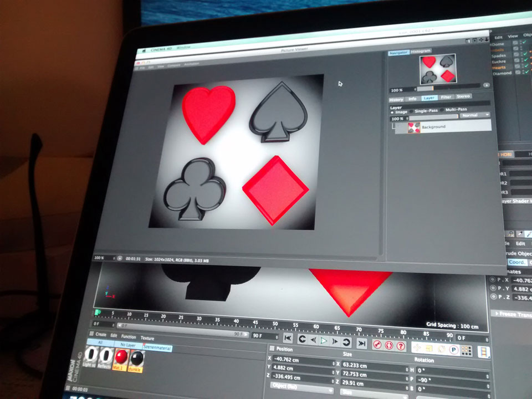Image resolution: width=532 pixels, height=399 pixels.
Task: Open the Normal blend mode dropdown
Action: pos(475,115)
